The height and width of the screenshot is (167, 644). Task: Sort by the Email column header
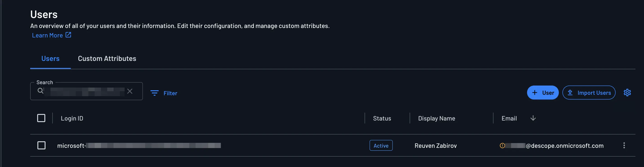509,118
